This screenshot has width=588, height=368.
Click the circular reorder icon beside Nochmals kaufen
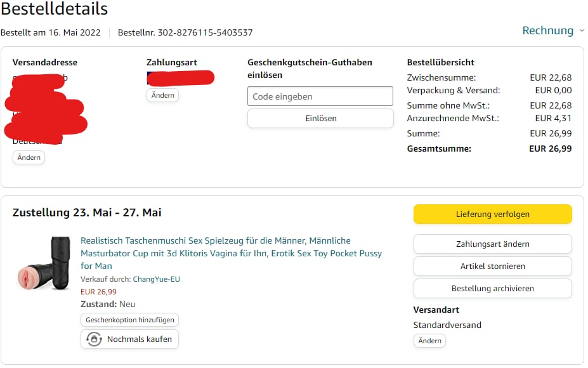click(x=94, y=339)
